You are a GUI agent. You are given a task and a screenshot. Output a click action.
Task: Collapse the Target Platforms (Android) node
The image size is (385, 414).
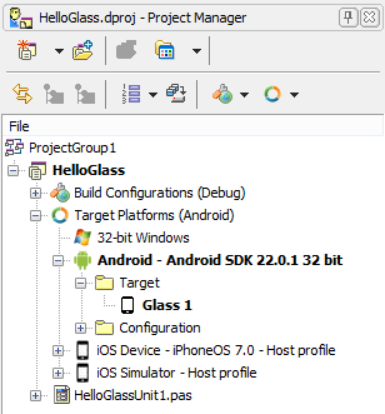pos(35,216)
